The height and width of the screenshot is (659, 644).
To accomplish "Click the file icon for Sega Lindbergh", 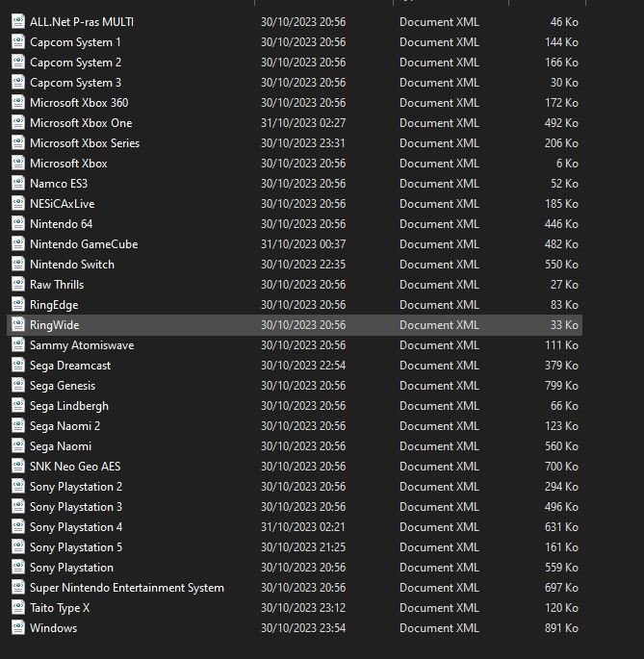I will tap(18, 405).
